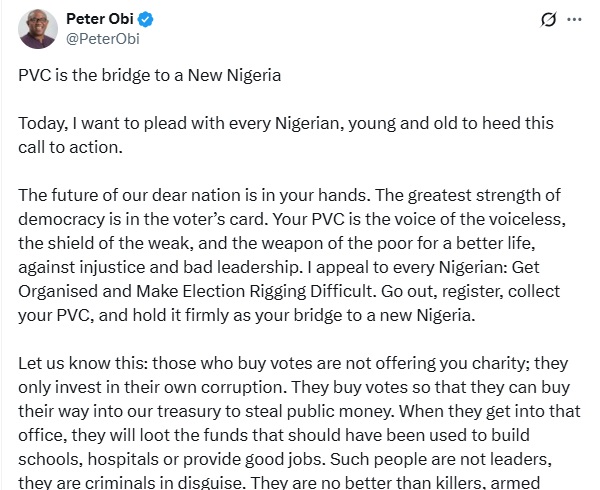Click the headline 'PVC is the bridge to a New Nigeria'
Screen dimensions: 600x490
click(x=150, y=77)
